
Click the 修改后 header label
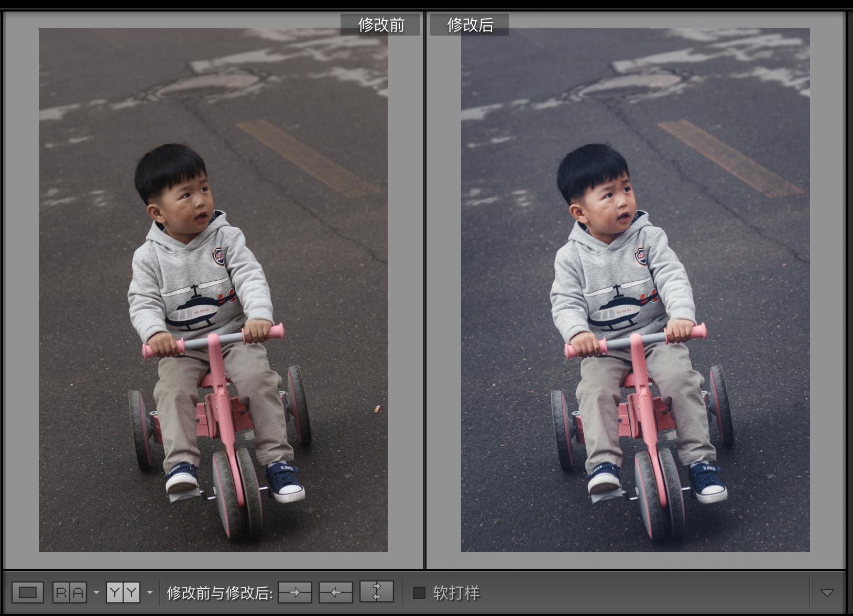tap(469, 25)
